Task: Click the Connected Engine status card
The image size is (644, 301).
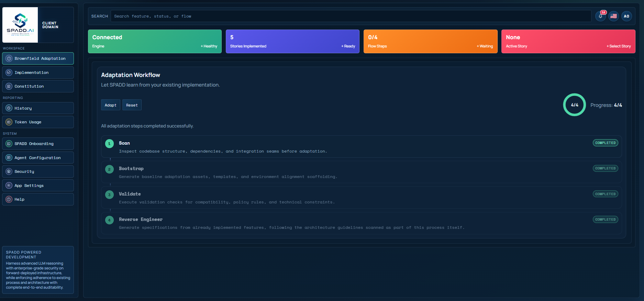Action: click(x=155, y=41)
